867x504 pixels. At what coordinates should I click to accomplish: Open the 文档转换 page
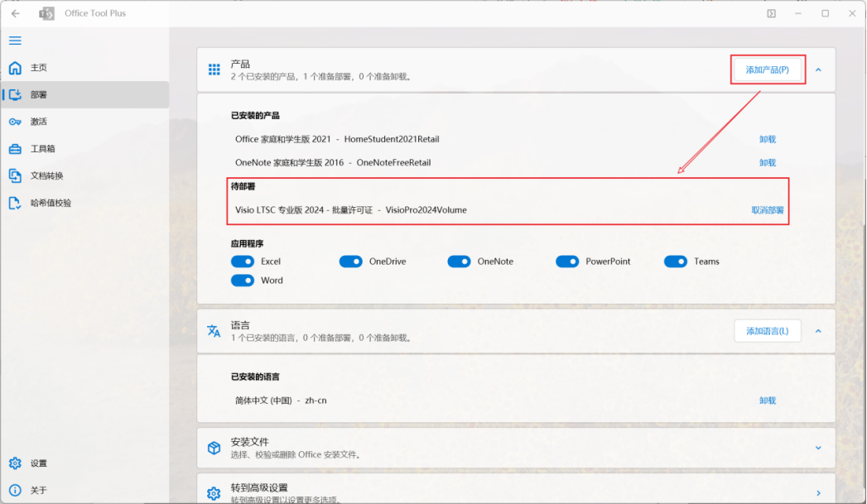point(85,175)
